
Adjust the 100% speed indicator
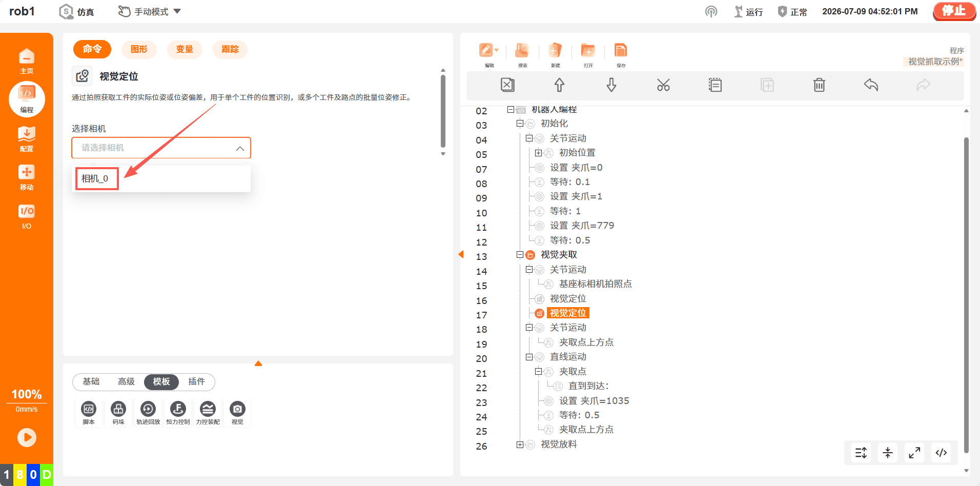coord(27,394)
